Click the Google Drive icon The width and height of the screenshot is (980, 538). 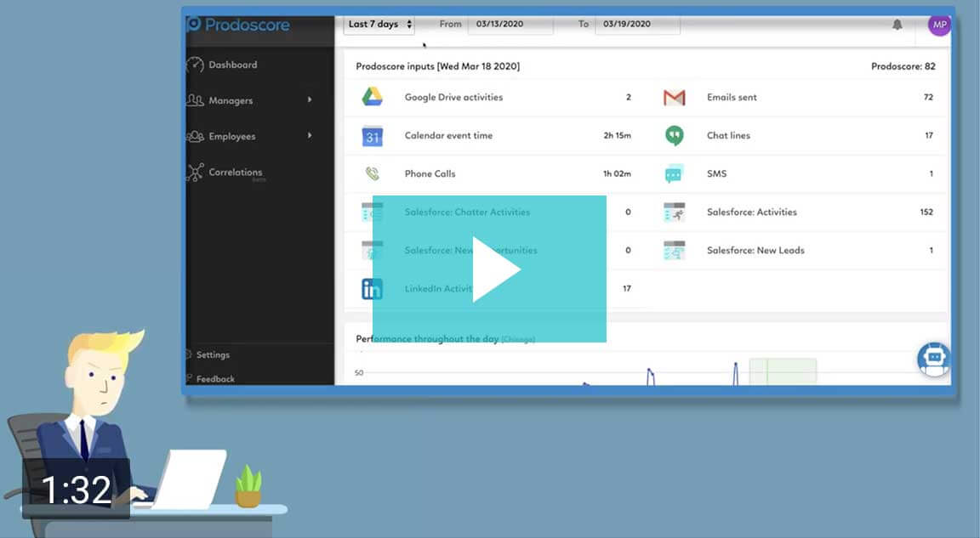coord(372,97)
